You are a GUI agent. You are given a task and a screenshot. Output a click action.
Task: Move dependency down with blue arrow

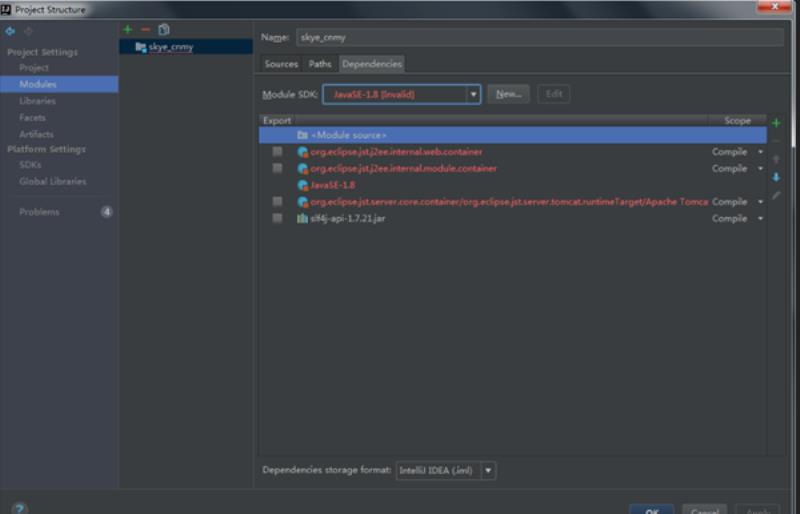(776, 177)
